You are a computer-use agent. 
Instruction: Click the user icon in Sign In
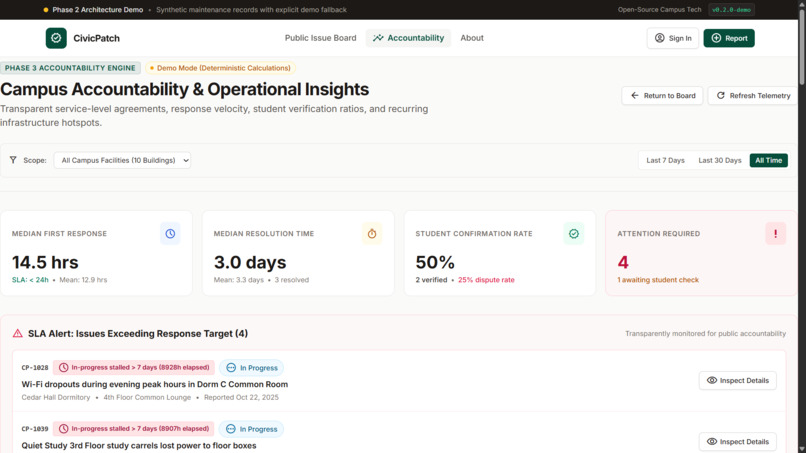coord(660,38)
